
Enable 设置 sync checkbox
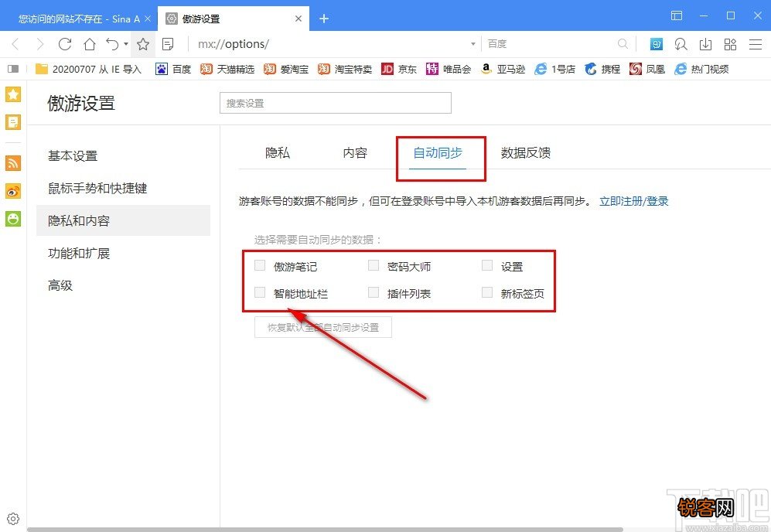pos(487,265)
